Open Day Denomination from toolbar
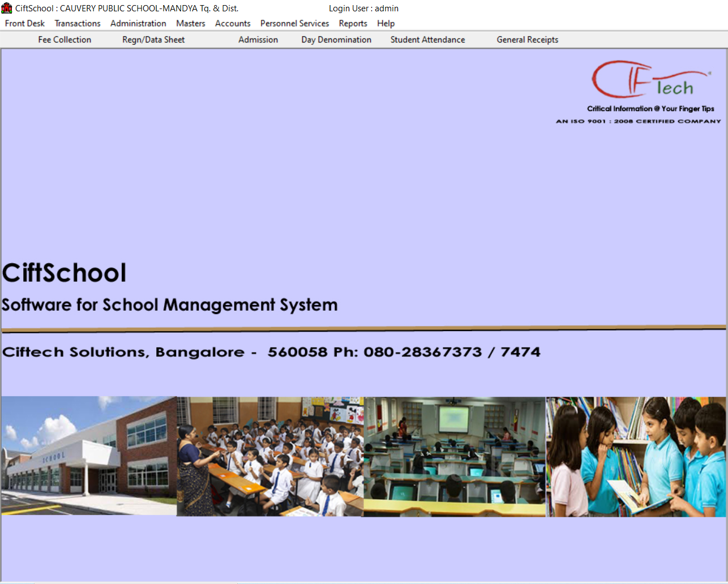The image size is (728, 584). tap(336, 40)
